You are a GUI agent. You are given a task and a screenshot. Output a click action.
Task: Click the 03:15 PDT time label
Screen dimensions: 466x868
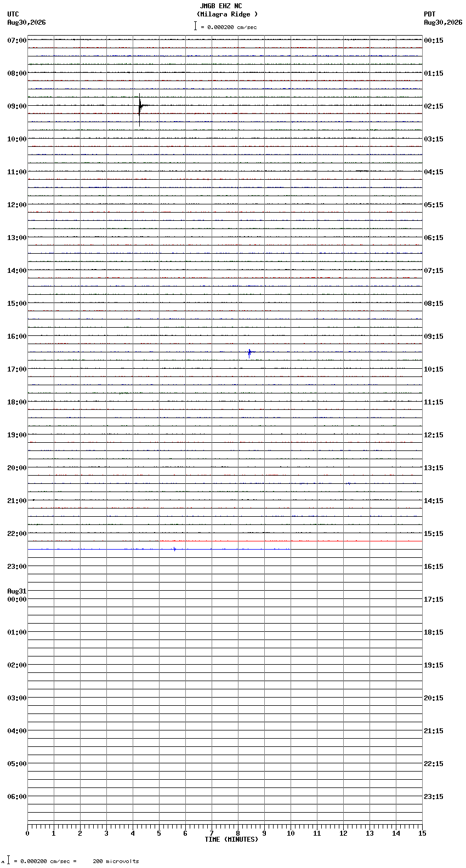coord(434,139)
